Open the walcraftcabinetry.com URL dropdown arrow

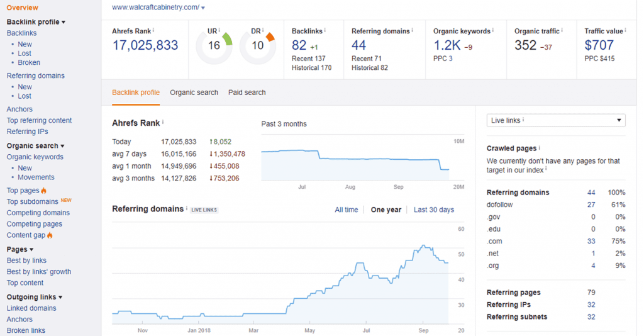(203, 8)
